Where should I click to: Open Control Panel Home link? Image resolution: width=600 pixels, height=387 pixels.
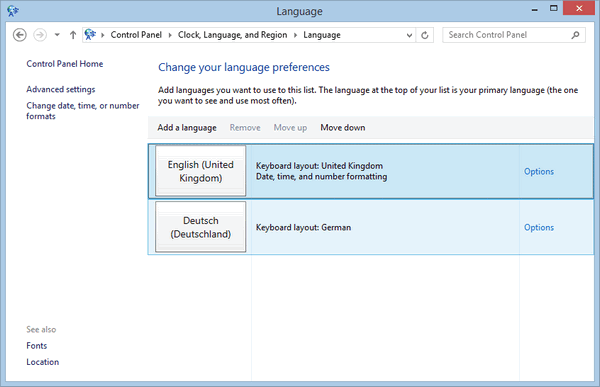[x=65, y=64]
